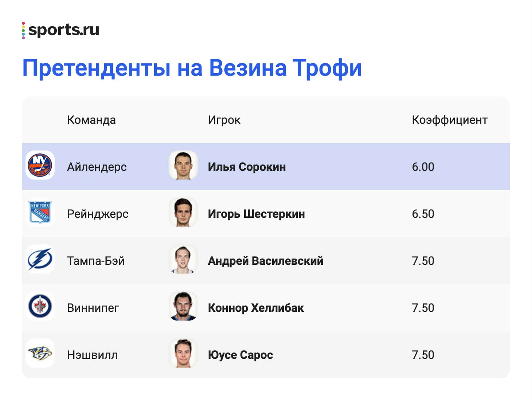Open Юусе Сарос's player photo
Screen dimensions: 532x400
coord(183,353)
